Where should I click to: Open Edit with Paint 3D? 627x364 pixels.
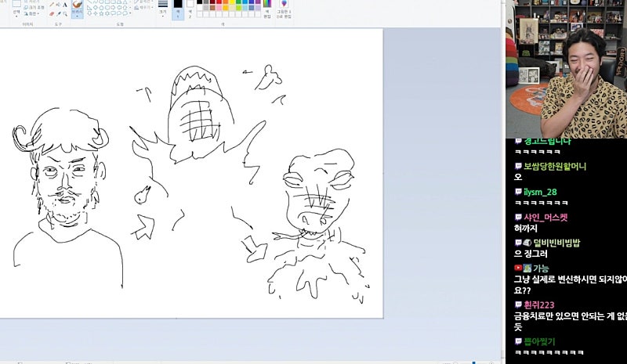coord(284,9)
